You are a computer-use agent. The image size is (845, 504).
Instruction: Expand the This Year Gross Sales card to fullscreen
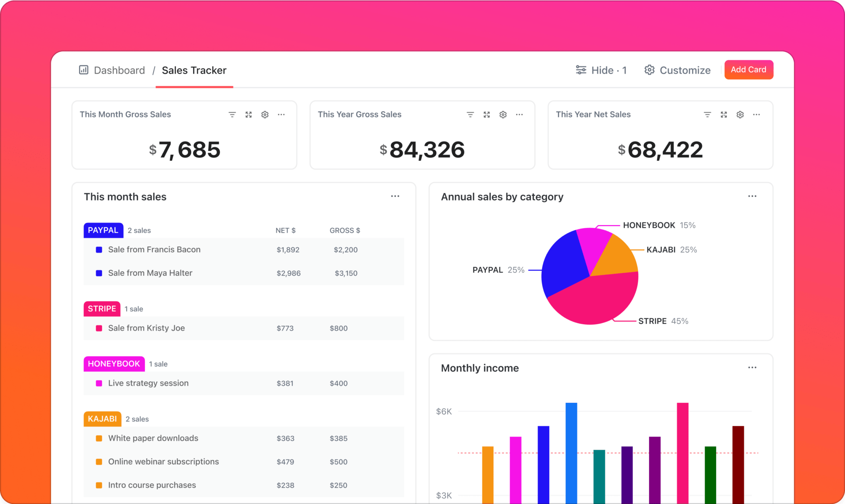click(486, 114)
